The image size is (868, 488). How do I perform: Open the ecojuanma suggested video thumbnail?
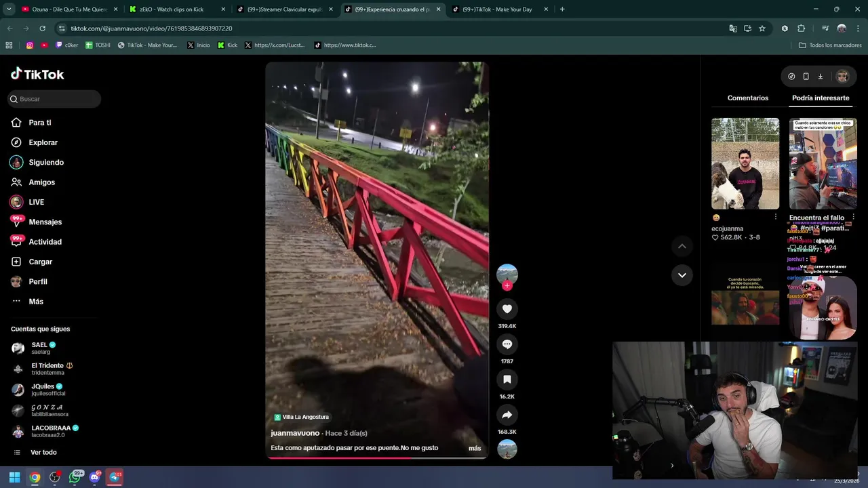[745, 163]
